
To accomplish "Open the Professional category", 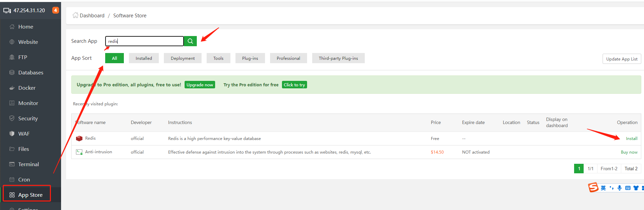I will (x=288, y=58).
